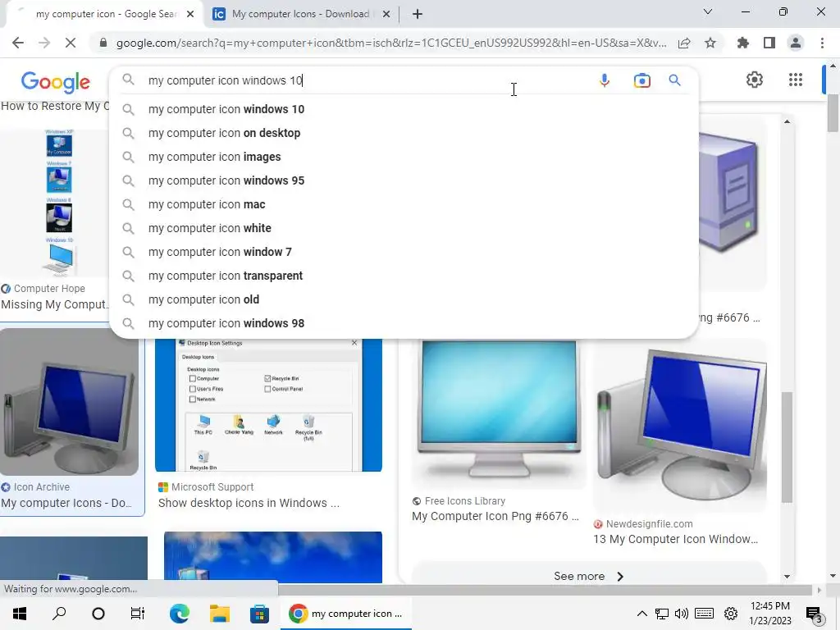The image size is (840, 630).
Task: Select suggestion my computer icon mac
Action: point(404,204)
